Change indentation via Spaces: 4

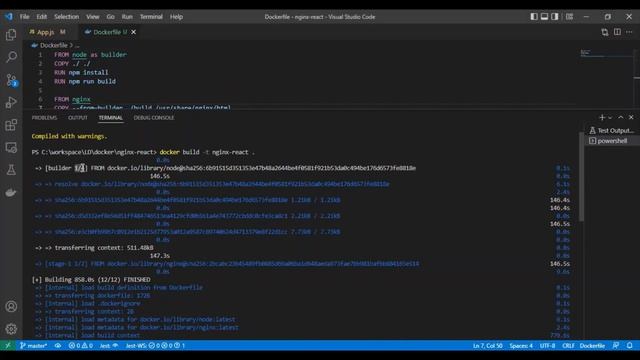[x=521, y=345]
